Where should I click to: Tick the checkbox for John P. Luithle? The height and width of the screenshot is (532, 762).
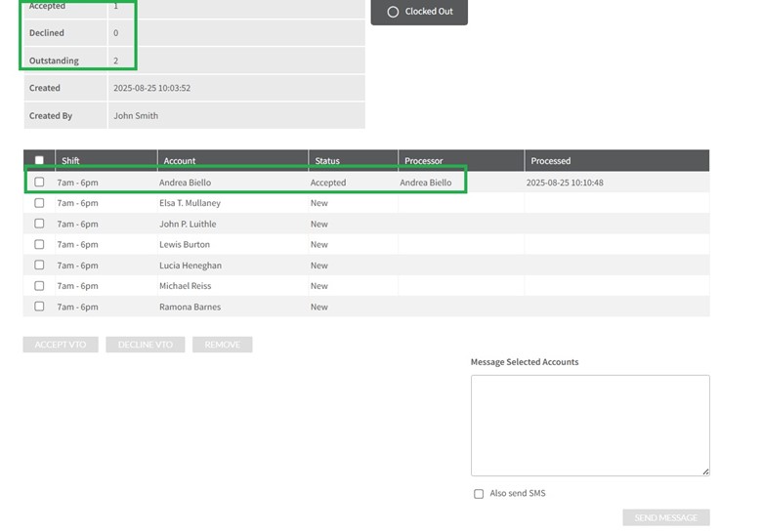click(x=39, y=224)
